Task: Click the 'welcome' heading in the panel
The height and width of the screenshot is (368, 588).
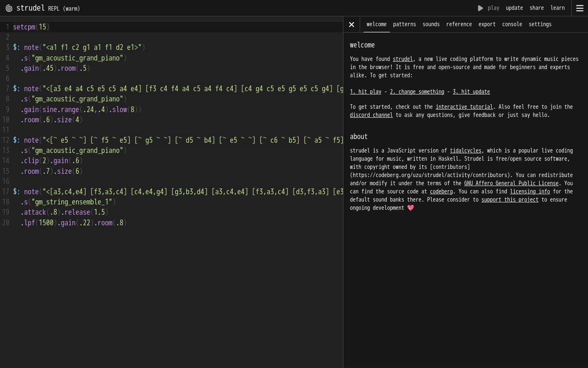Action: pos(362,45)
